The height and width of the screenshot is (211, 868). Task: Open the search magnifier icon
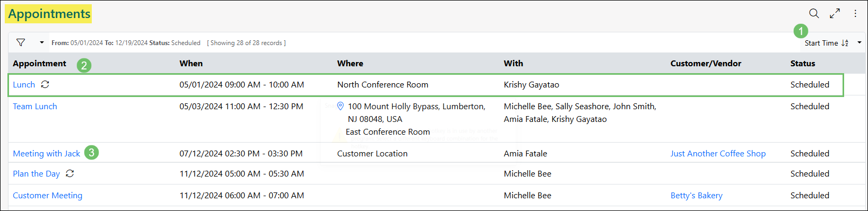pos(814,14)
